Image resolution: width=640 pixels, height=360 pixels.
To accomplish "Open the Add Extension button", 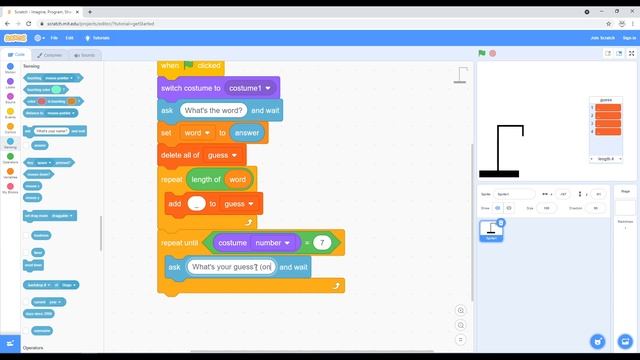I will coord(10,343).
